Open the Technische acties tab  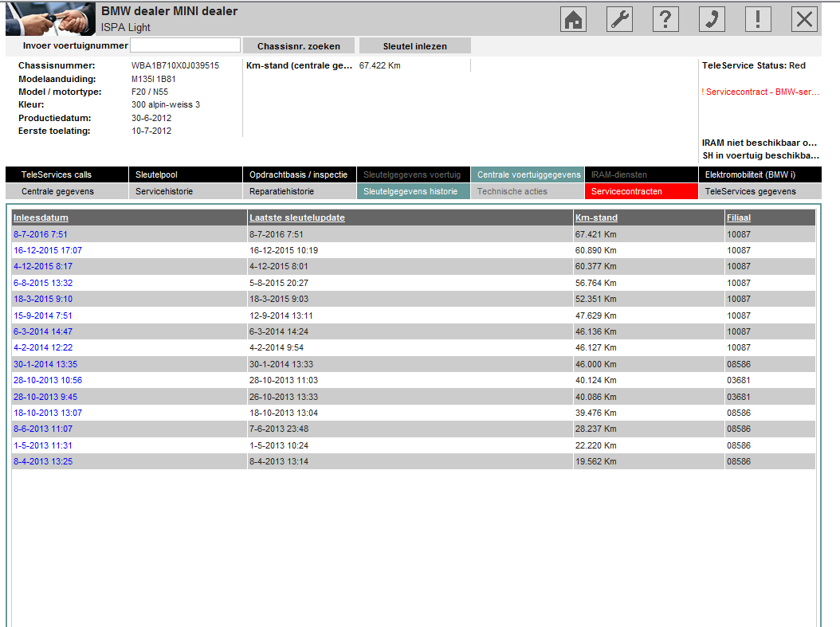point(527,191)
